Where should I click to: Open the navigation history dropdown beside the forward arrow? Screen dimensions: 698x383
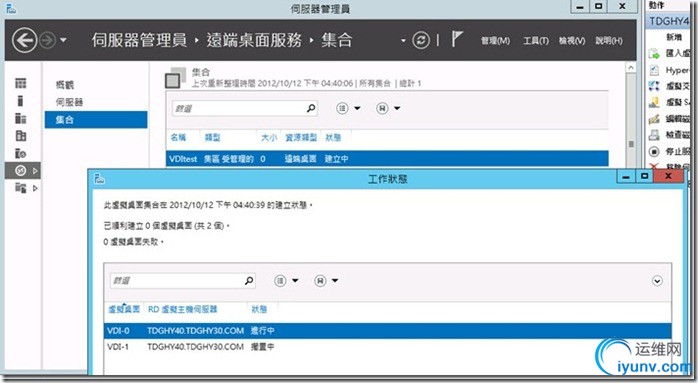[x=63, y=40]
